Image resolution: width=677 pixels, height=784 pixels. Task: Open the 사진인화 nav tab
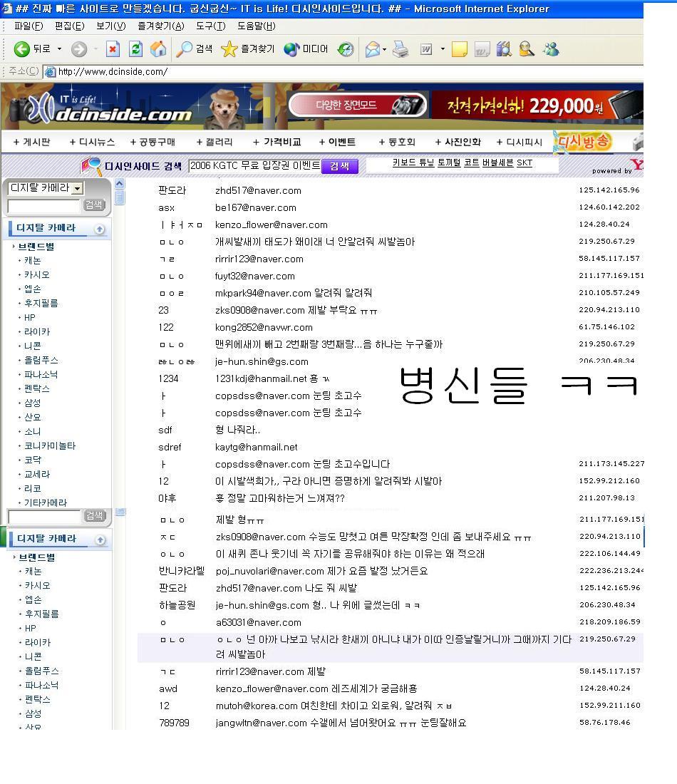[458, 142]
